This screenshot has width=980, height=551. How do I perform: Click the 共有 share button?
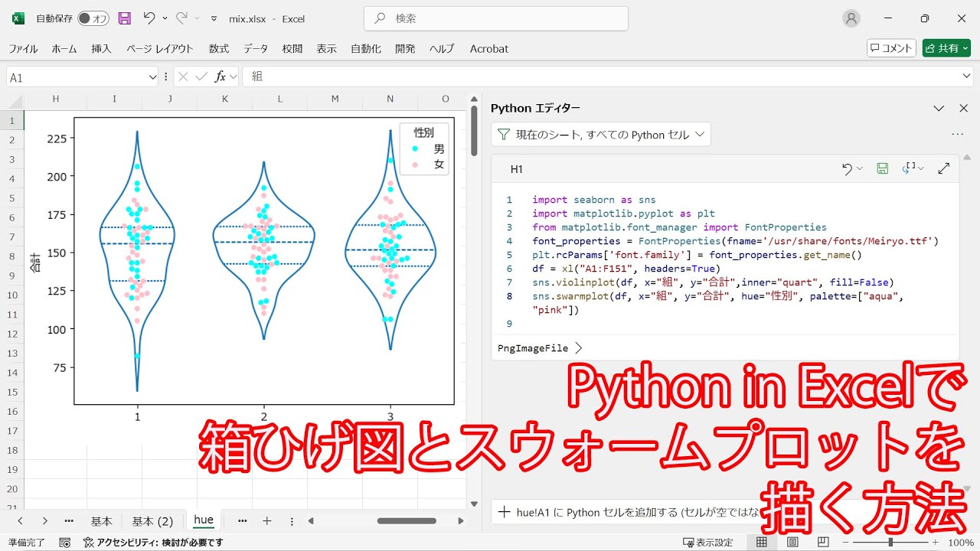click(946, 48)
